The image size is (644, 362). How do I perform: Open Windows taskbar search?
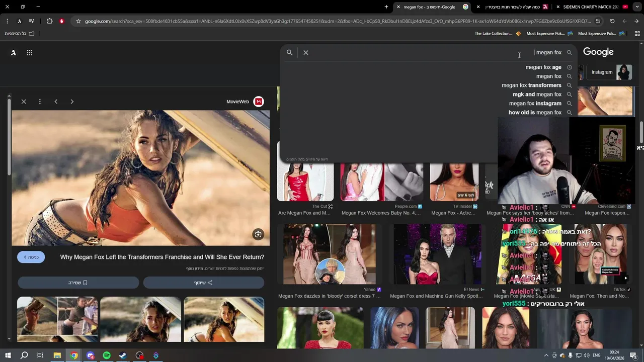24,355
